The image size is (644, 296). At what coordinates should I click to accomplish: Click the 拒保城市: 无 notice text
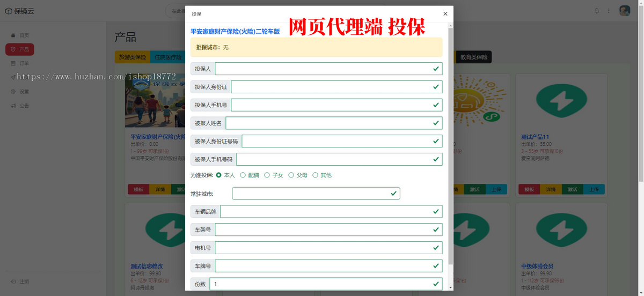click(212, 47)
